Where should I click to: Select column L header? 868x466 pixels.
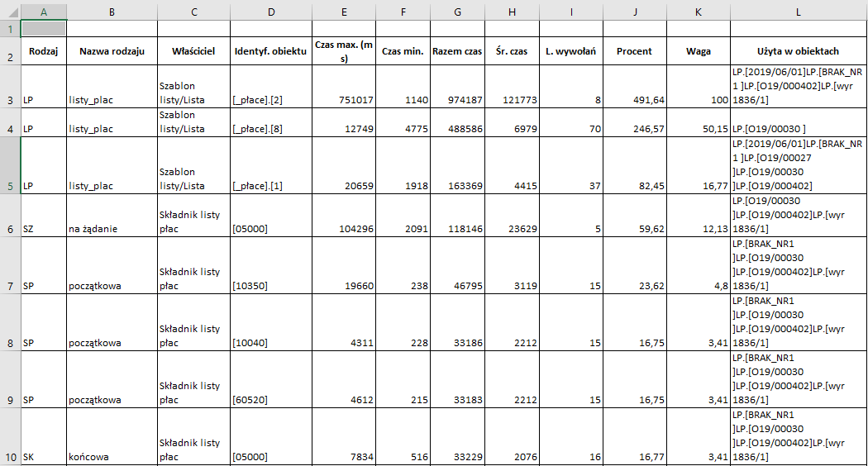[x=799, y=12]
